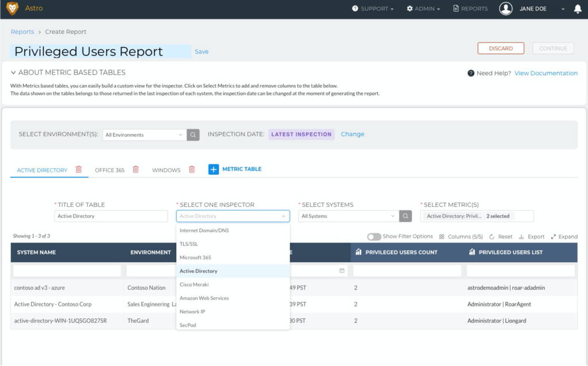Open the View Documentation link
This screenshot has height=366, width=588.
click(x=546, y=73)
